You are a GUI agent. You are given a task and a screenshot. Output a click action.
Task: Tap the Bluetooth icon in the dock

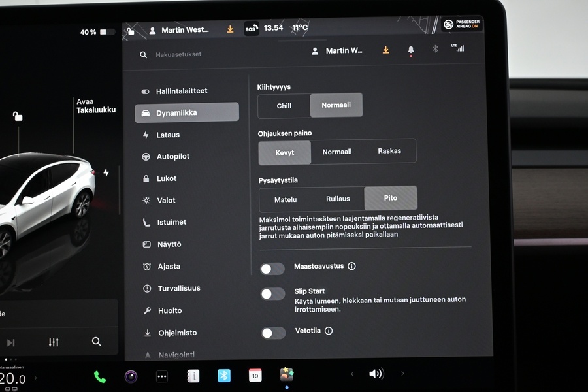pyautogui.click(x=224, y=375)
